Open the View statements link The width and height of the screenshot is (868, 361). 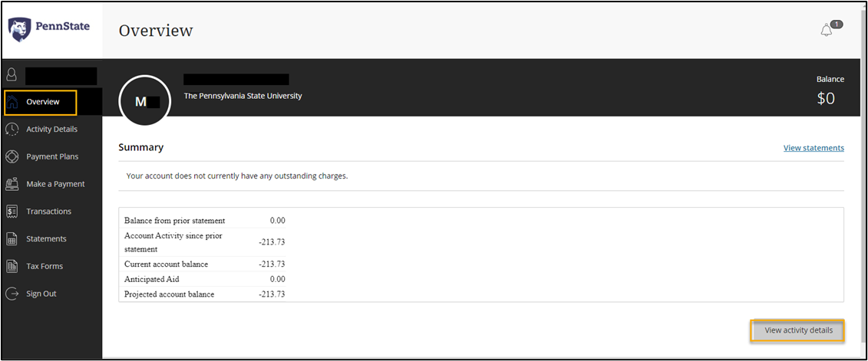(x=814, y=148)
